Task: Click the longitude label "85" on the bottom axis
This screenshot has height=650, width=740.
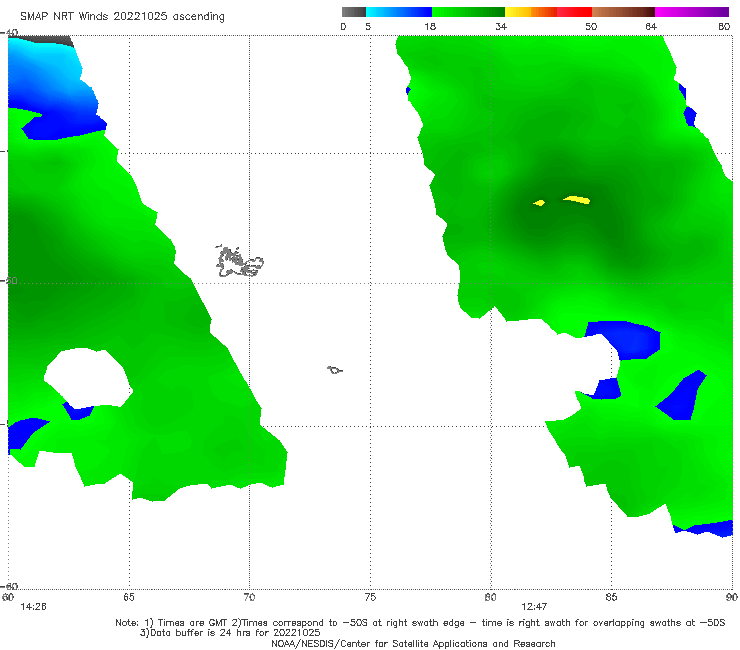Action: (611, 597)
